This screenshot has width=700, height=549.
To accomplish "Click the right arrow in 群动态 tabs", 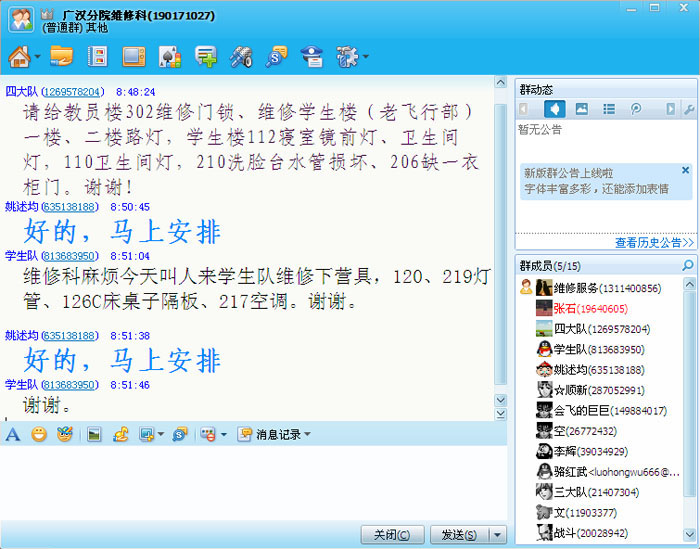I will 670,108.
